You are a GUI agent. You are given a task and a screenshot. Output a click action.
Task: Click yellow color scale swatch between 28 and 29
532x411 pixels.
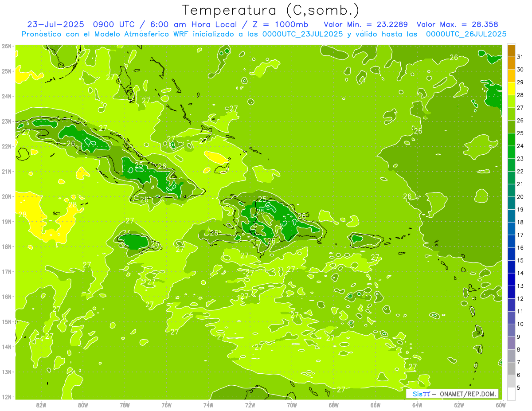511,89
